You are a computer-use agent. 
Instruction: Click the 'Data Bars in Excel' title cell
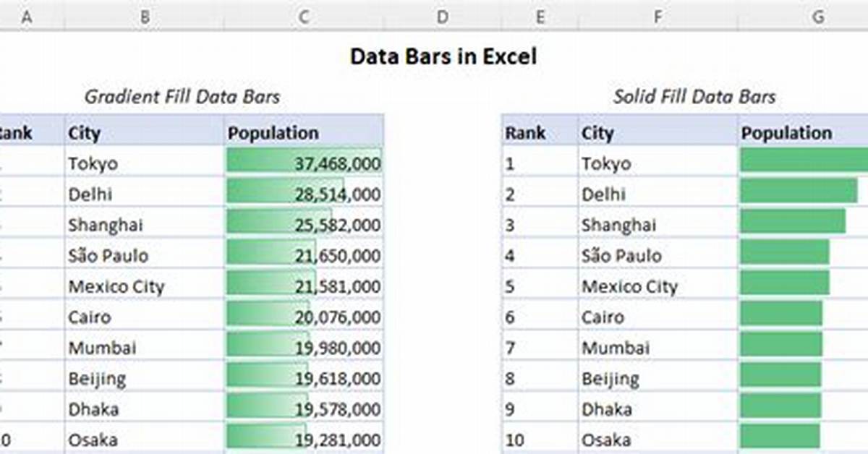(x=443, y=56)
